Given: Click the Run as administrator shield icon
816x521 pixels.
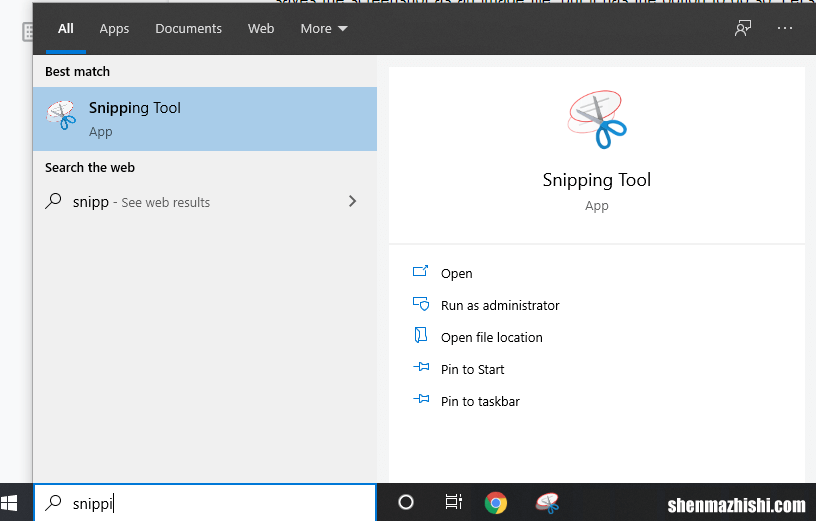Looking at the screenshot, I should coord(420,303).
